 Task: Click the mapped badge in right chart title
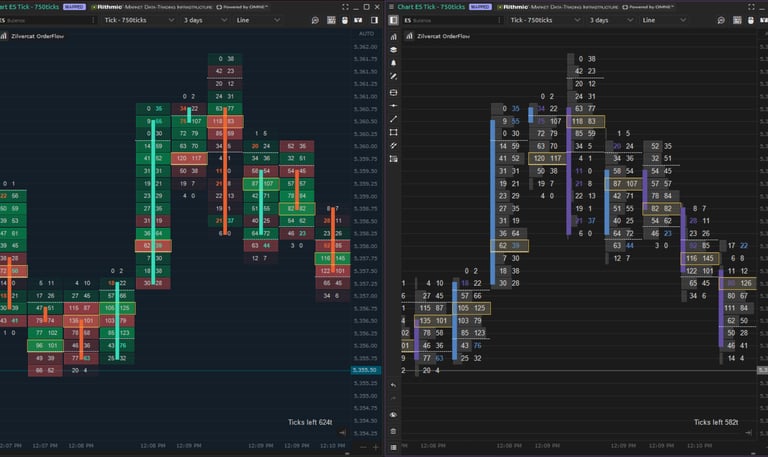[x=480, y=7]
